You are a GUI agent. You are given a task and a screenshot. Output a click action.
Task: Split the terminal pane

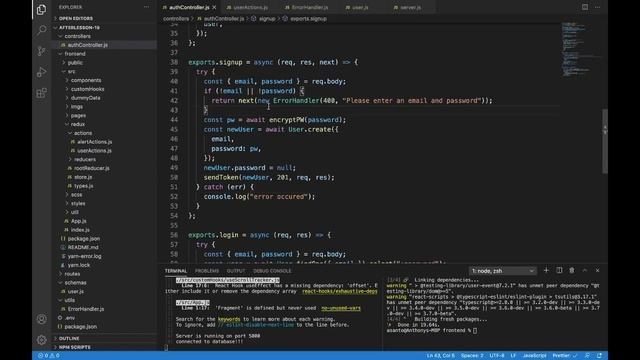[559, 270]
